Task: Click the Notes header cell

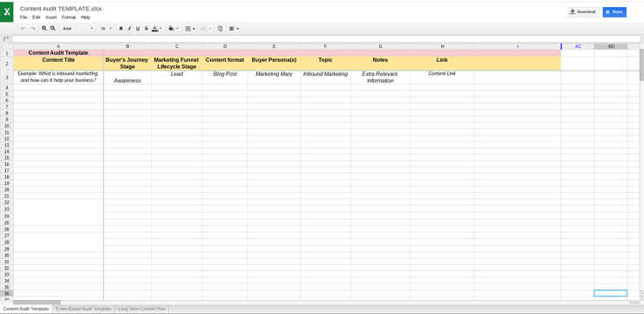Action: (x=380, y=64)
